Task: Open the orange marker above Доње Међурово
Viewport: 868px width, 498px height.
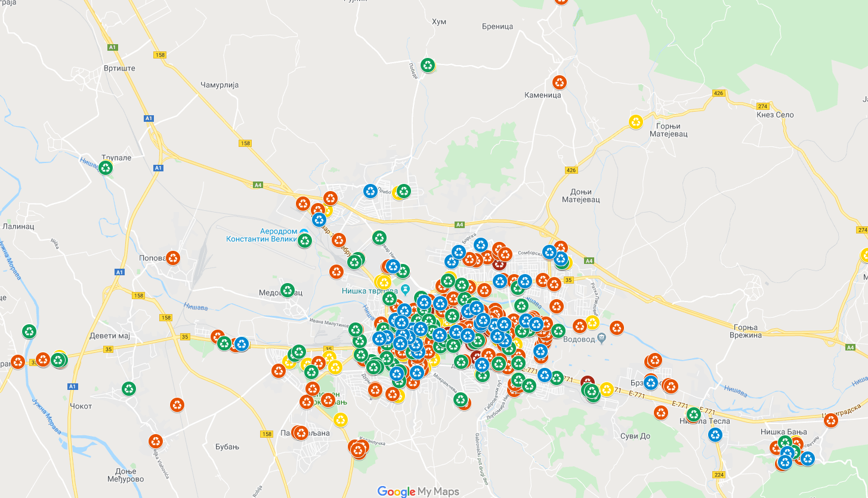Action: tap(156, 441)
